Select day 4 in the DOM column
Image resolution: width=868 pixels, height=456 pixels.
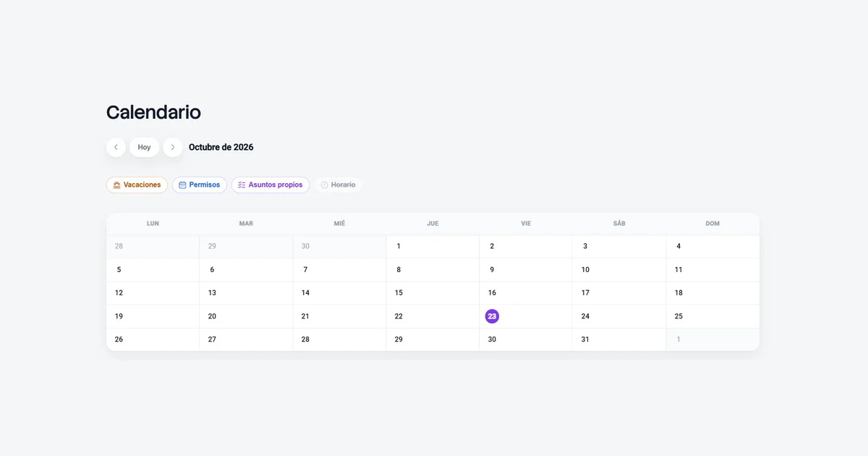[712, 247]
